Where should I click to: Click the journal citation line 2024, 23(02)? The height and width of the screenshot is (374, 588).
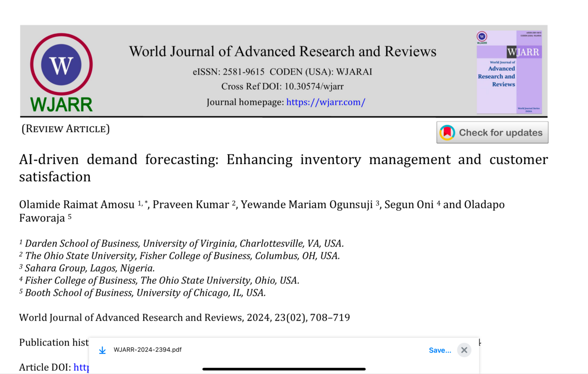click(185, 318)
